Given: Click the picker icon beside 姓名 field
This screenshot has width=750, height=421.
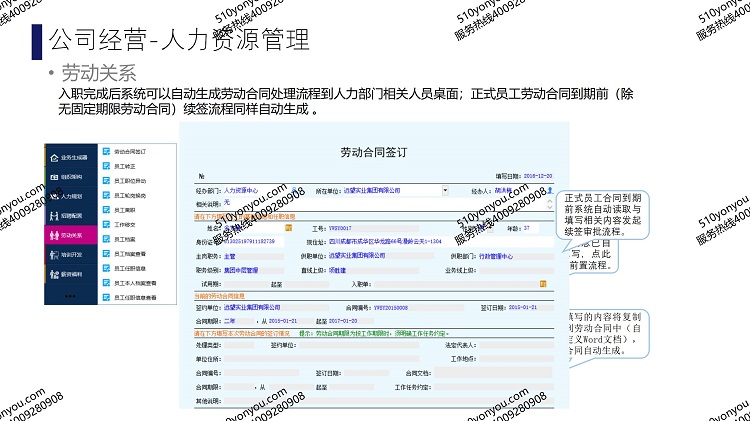Looking at the screenshot, I should [x=288, y=227].
